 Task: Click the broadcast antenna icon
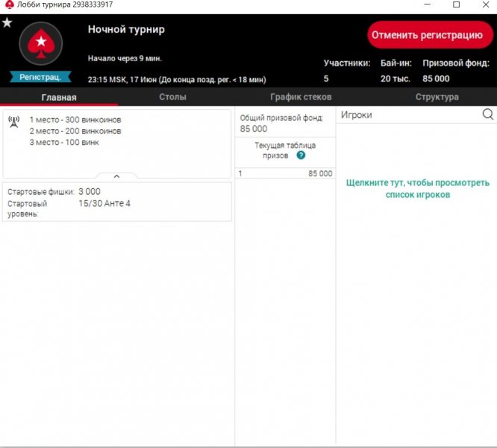[13, 121]
